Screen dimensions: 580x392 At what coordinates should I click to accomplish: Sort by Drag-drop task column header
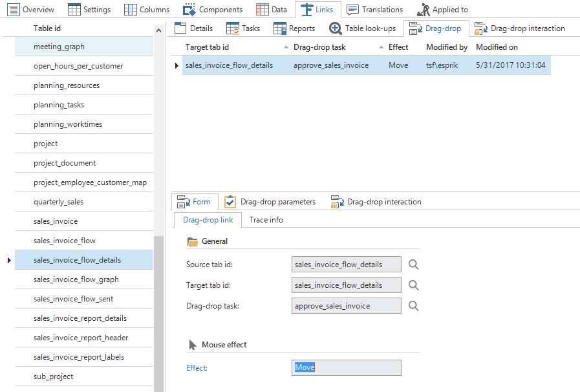click(x=319, y=47)
